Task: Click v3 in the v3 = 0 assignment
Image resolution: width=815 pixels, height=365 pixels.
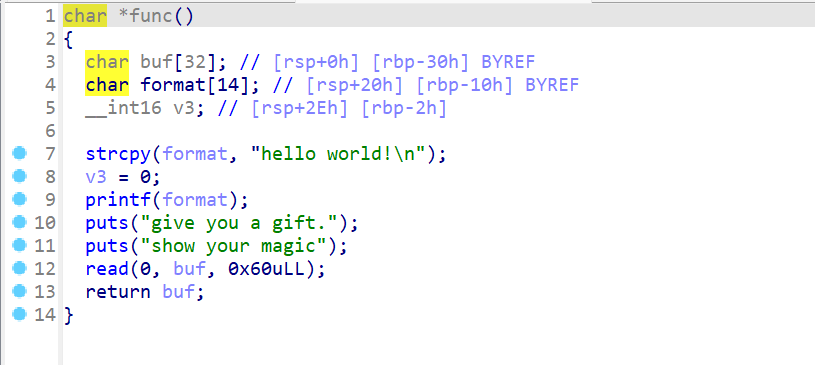Action: coord(96,177)
